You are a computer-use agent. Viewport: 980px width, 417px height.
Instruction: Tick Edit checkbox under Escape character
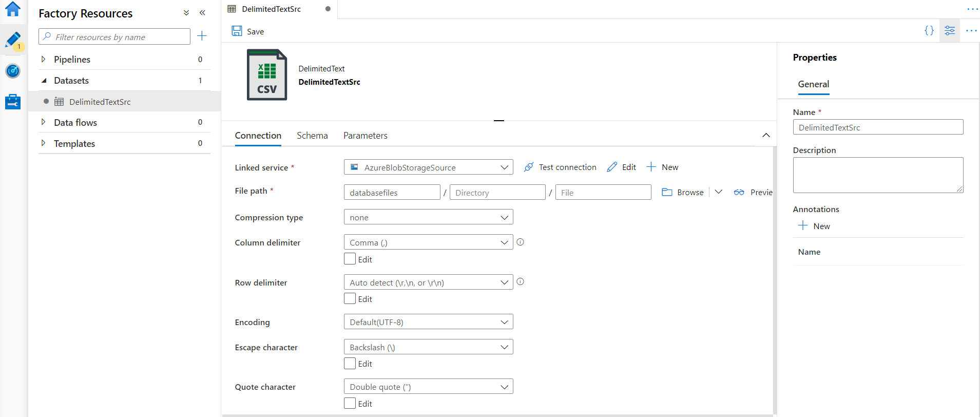pos(350,363)
